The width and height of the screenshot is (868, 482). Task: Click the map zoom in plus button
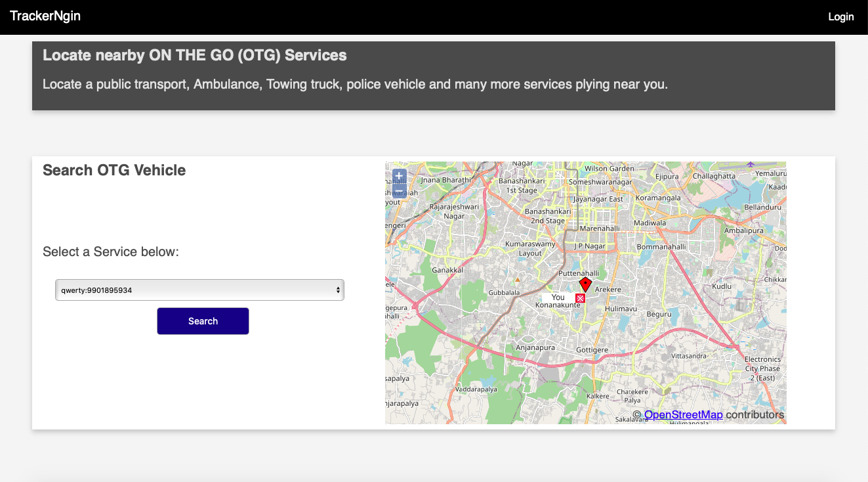tap(399, 176)
